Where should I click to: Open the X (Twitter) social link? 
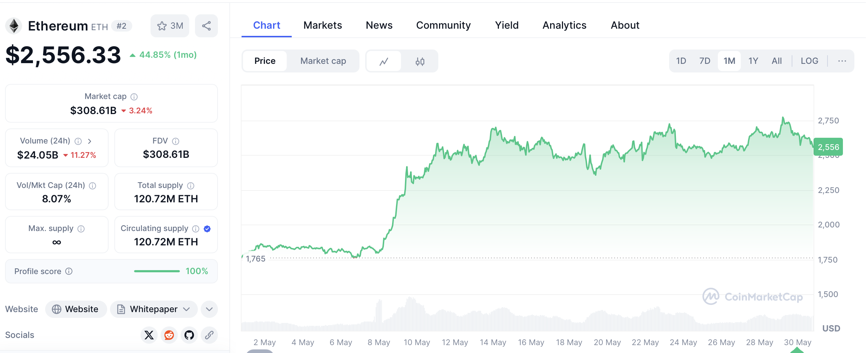pos(149,335)
